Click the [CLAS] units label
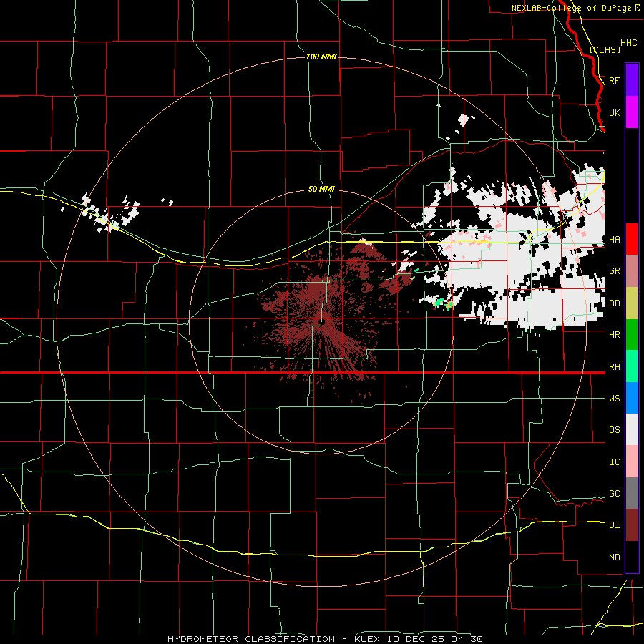 pos(605,49)
